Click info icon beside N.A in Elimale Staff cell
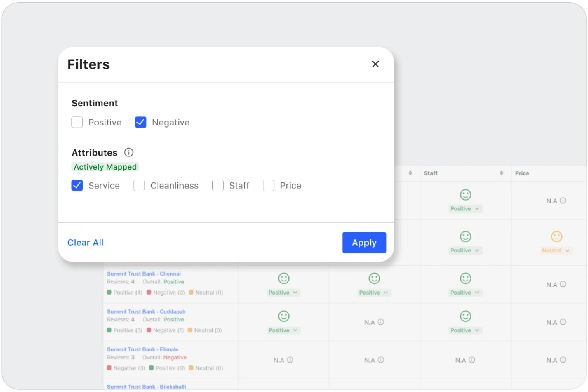This screenshot has height=392, width=588. [x=472, y=360]
